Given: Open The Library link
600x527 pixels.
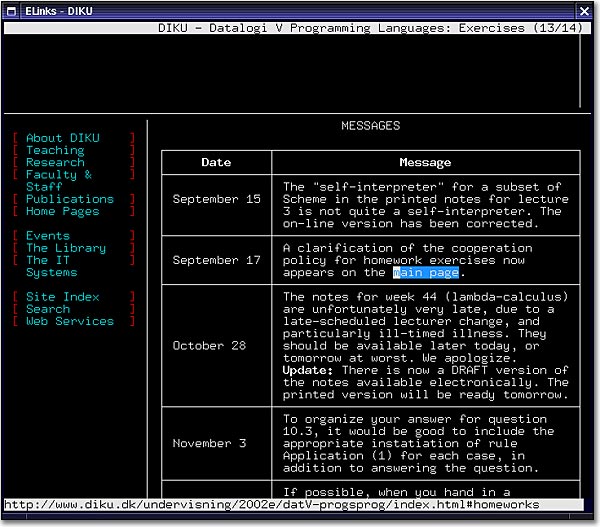Looking at the screenshot, I should [x=66, y=248].
